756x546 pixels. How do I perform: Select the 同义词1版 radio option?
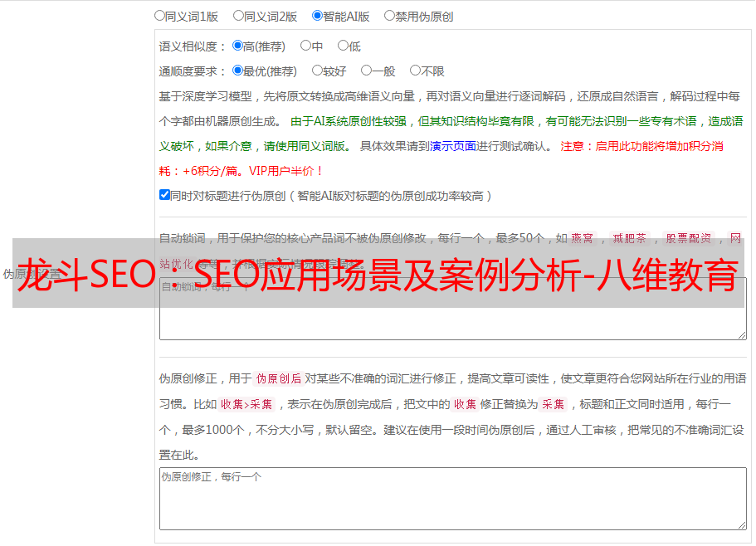click(159, 16)
